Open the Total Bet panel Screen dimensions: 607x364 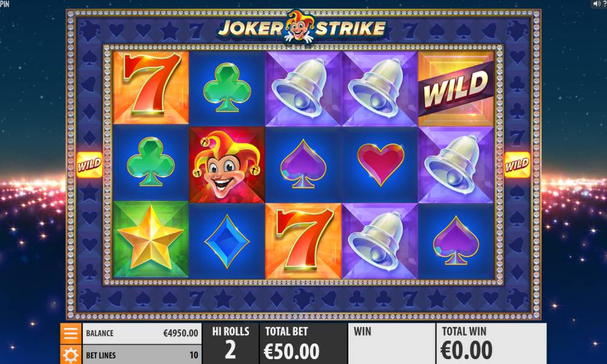point(303,343)
